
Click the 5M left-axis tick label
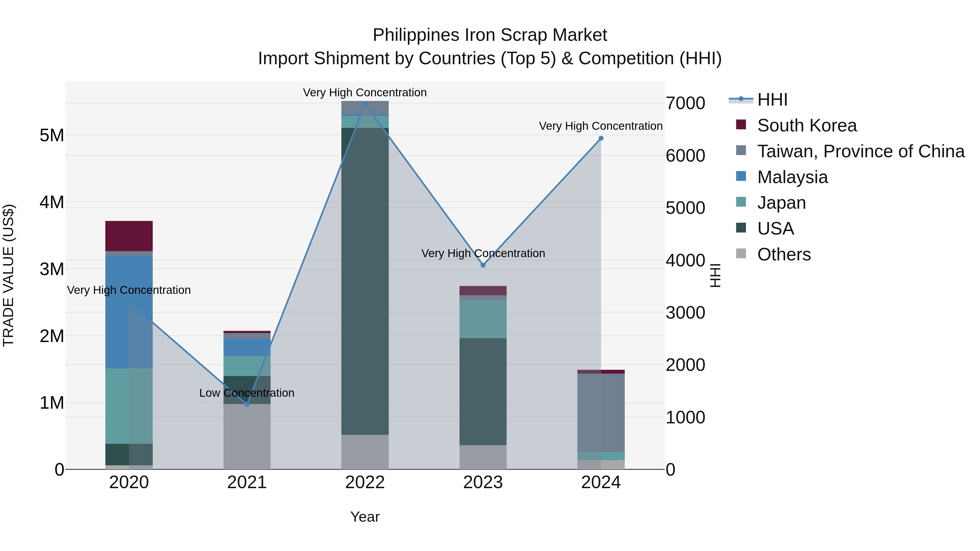(52, 136)
